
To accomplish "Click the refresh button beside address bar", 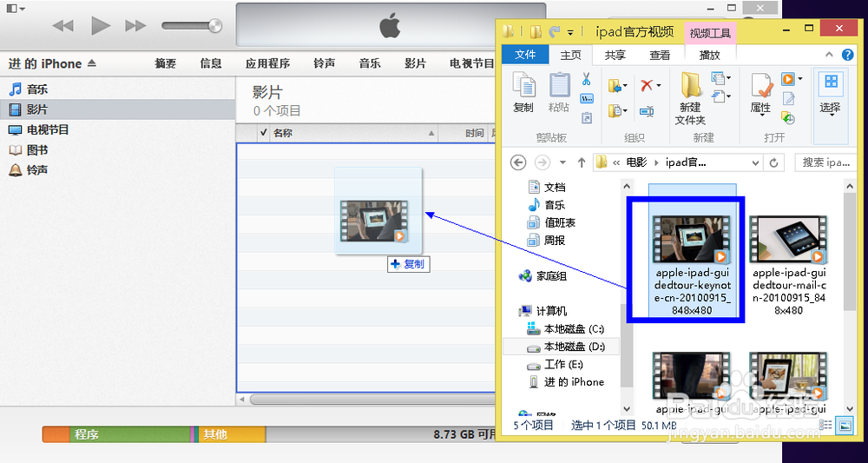I will click(773, 162).
